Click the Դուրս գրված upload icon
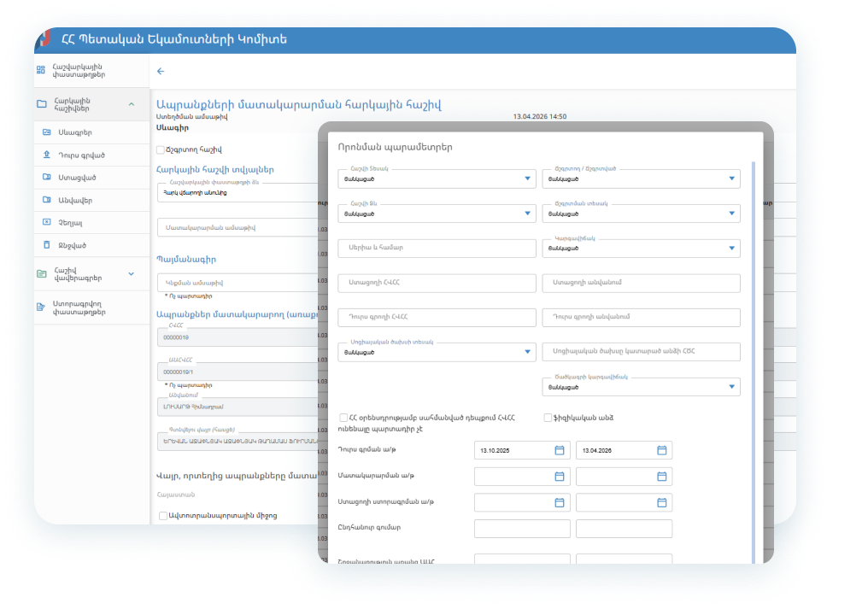The height and width of the screenshot is (609, 868). (46, 155)
